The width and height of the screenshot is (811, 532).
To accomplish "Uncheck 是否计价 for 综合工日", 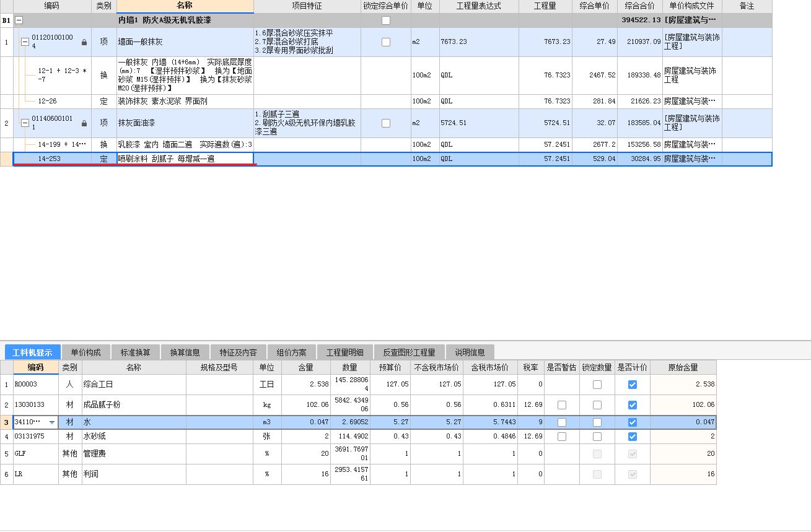I will tap(633, 385).
